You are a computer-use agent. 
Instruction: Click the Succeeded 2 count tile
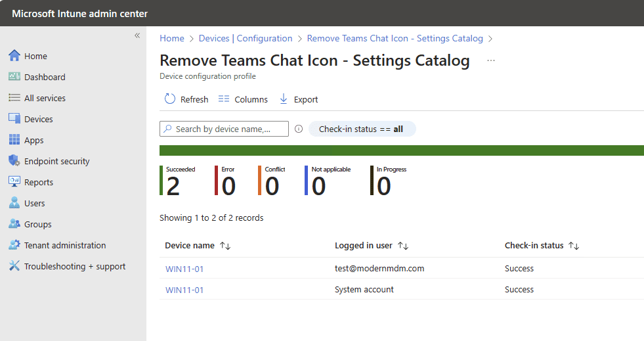(177, 181)
